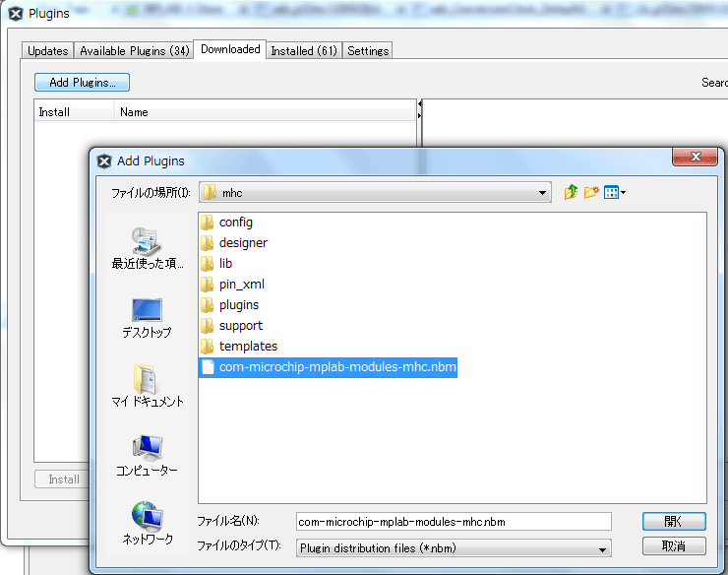Go to the Settings tab

pyautogui.click(x=368, y=50)
